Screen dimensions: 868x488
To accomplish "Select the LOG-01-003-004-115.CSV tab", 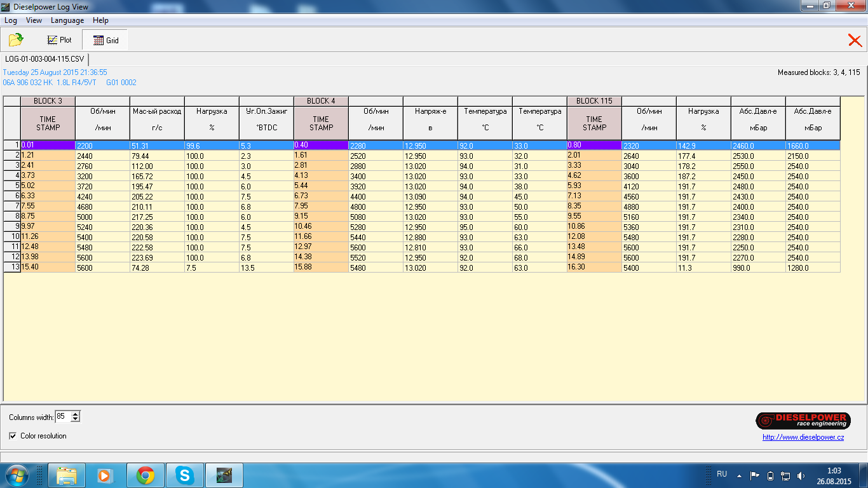I will [x=44, y=59].
